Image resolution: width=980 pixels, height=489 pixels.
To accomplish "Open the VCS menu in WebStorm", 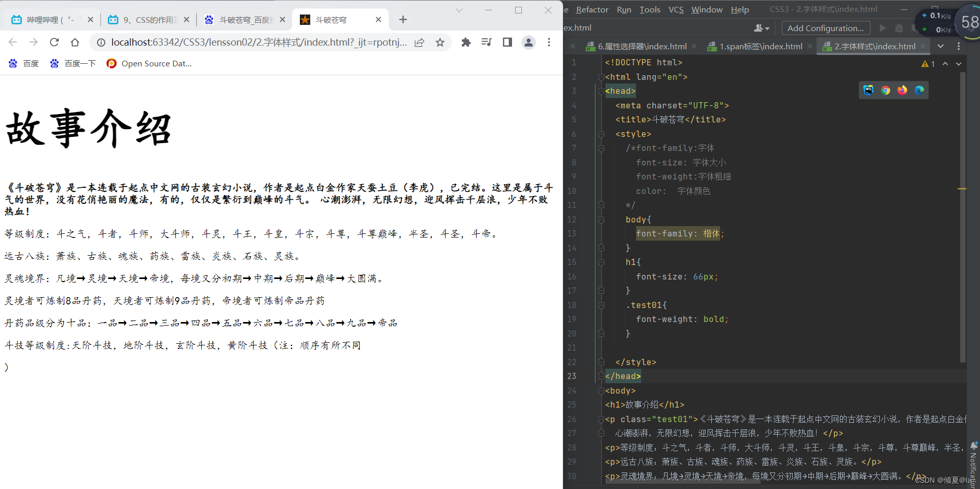I will [x=676, y=10].
